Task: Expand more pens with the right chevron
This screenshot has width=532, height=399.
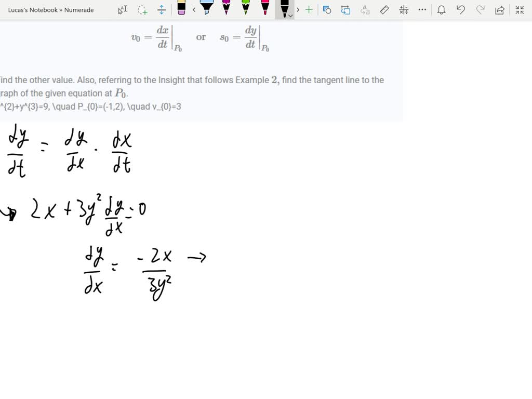Action: pos(297,9)
